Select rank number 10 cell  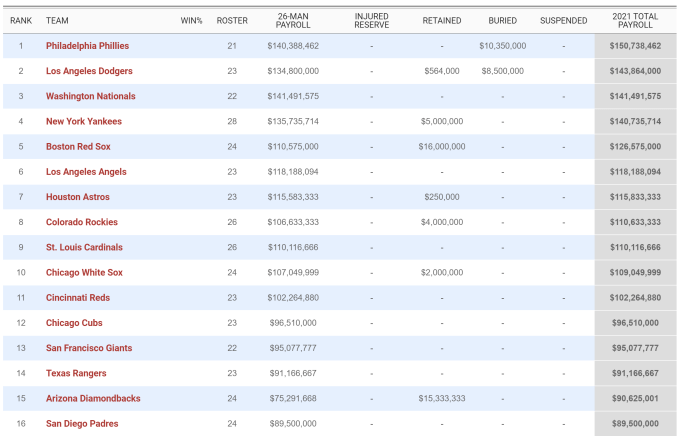21,272
